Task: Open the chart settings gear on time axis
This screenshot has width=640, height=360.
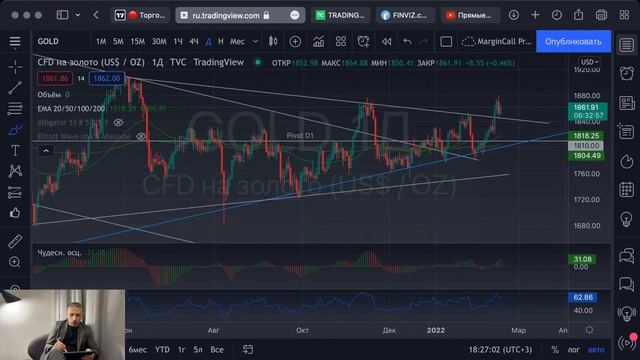Action: point(589,330)
